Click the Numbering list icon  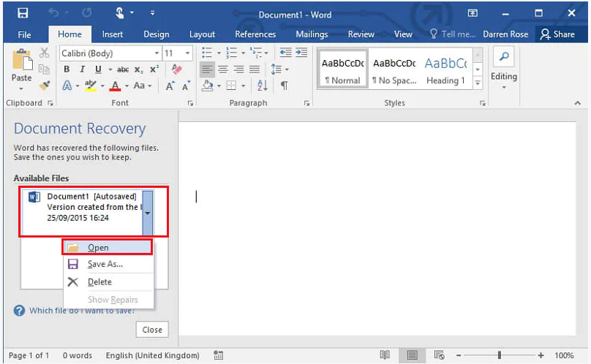pos(231,53)
